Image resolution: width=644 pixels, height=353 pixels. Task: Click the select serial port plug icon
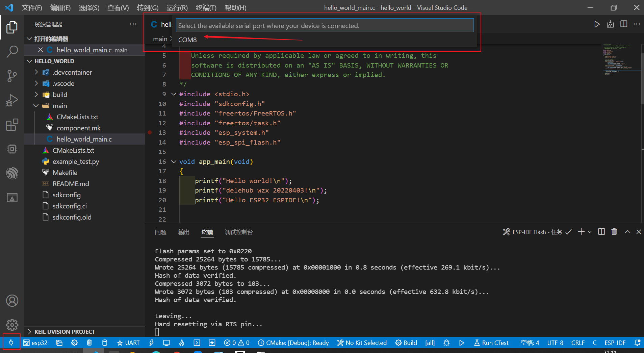coord(11,343)
